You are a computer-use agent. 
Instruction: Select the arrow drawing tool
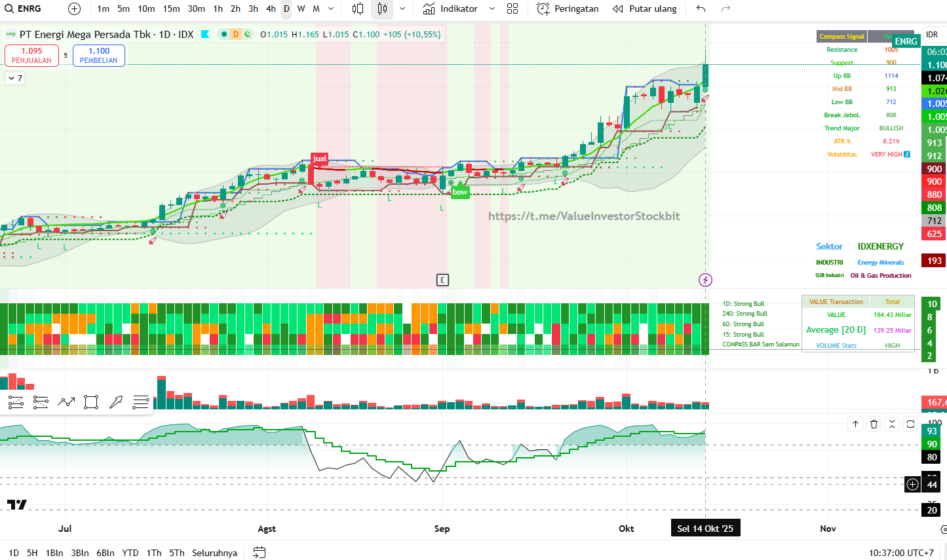[116, 402]
